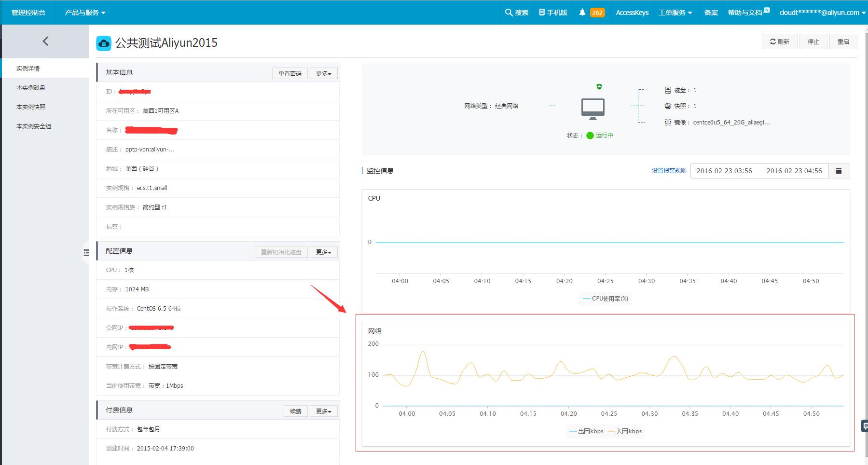This screenshot has width=868, height=465.
Task: Open 工单服务 dropdown
Action: pos(675,13)
